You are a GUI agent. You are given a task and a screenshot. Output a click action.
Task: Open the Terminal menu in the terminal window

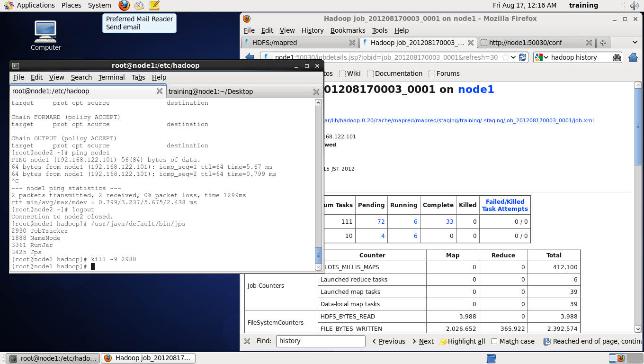[x=112, y=77]
